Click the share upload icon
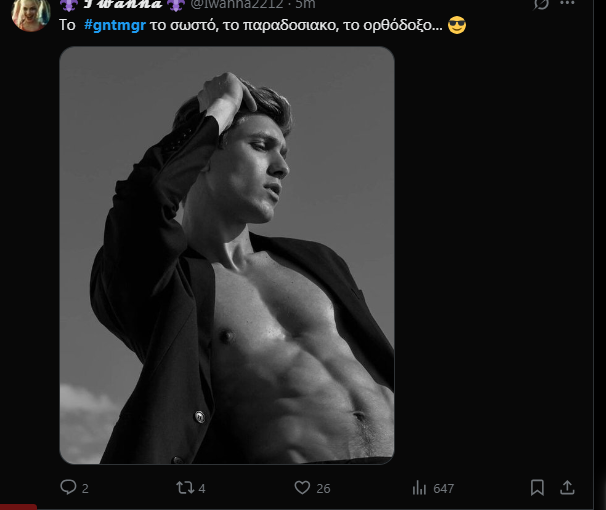This screenshot has width=606, height=510. click(x=567, y=487)
